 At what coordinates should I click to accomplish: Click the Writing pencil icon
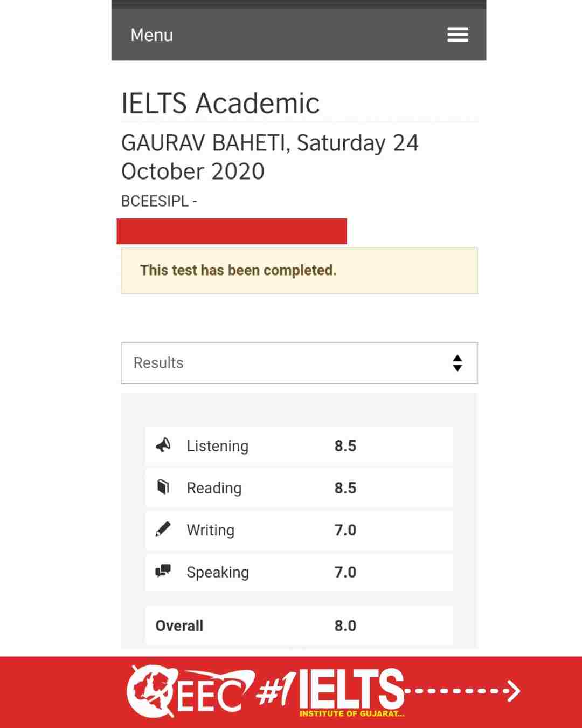point(163,529)
